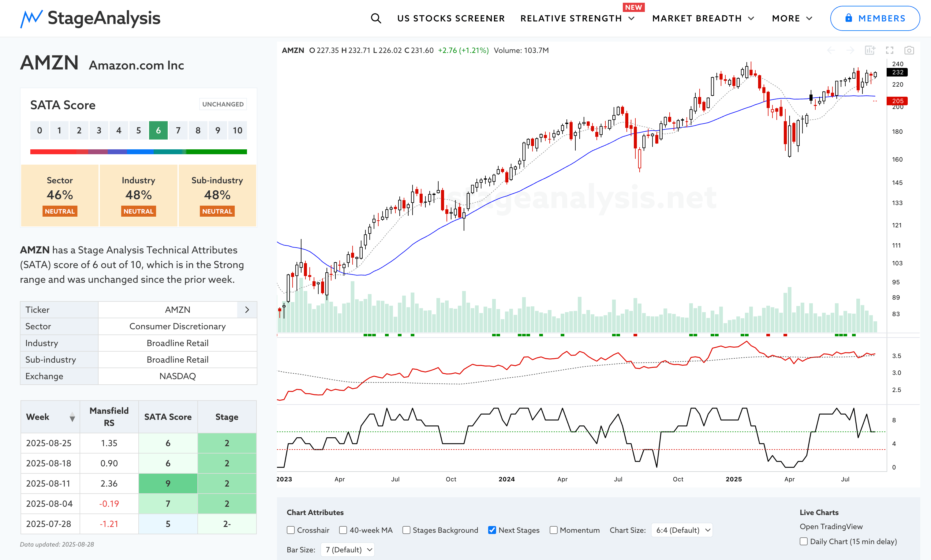931x560 pixels.
Task: Enable Daily Chart 15 min delay checkbox
Action: pyautogui.click(x=804, y=542)
